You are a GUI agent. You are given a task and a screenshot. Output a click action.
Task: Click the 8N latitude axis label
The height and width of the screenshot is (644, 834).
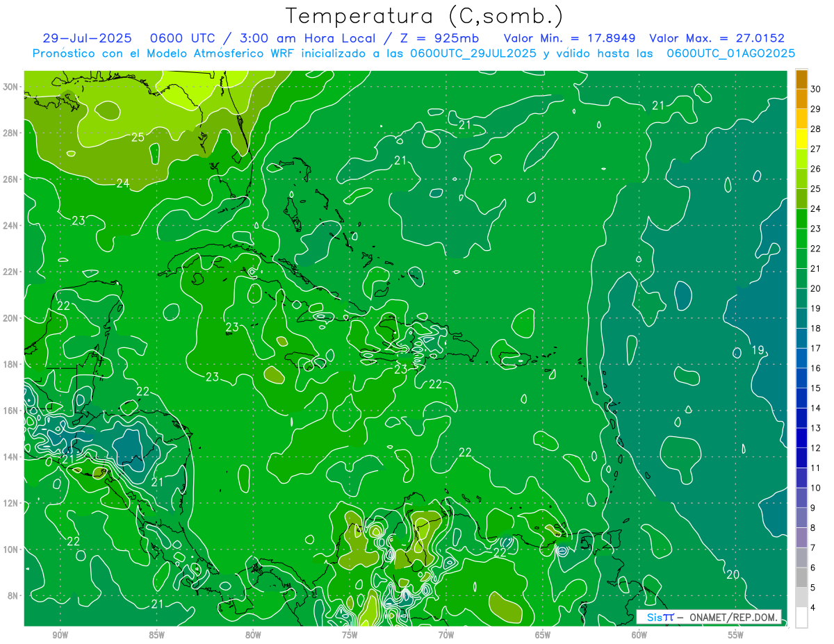point(13,595)
